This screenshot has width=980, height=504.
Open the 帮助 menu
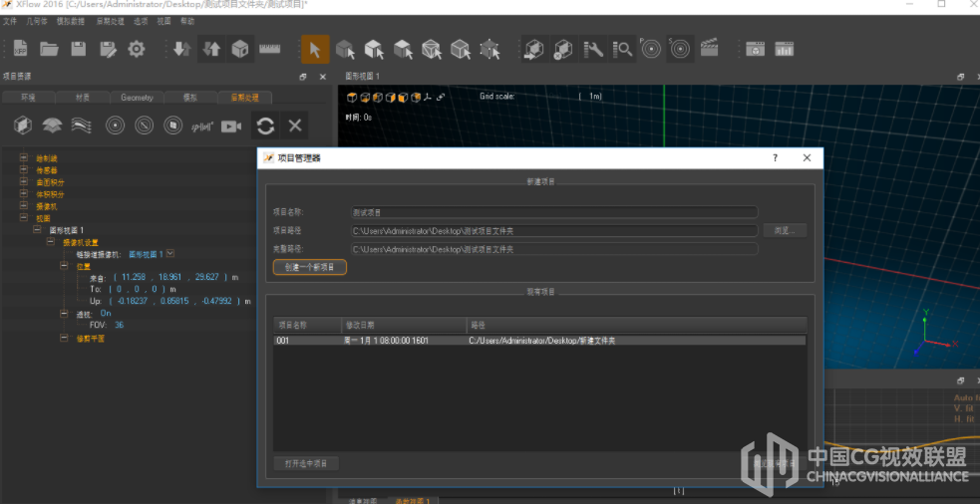click(187, 21)
